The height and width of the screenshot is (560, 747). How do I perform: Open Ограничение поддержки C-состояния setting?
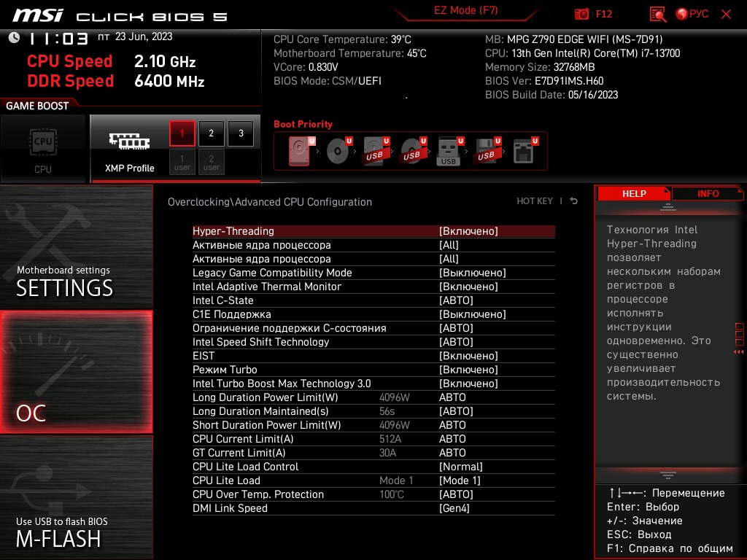tap(373, 328)
